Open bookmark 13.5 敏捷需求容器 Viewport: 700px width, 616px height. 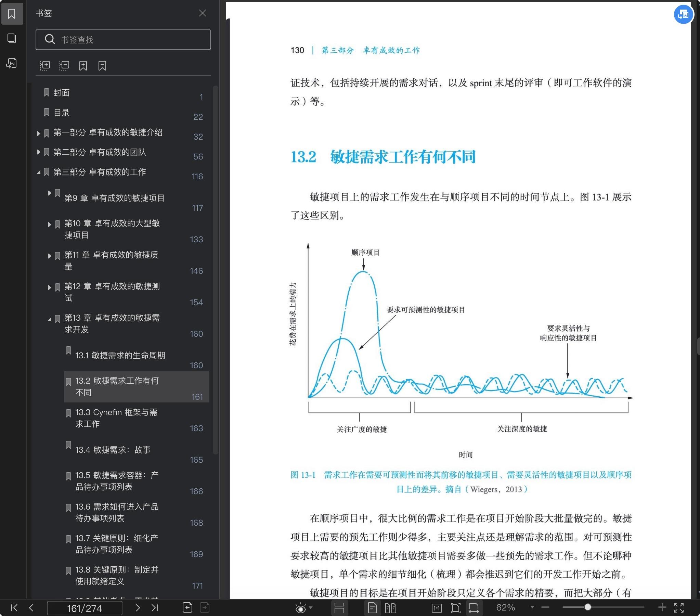(x=117, y=482)
